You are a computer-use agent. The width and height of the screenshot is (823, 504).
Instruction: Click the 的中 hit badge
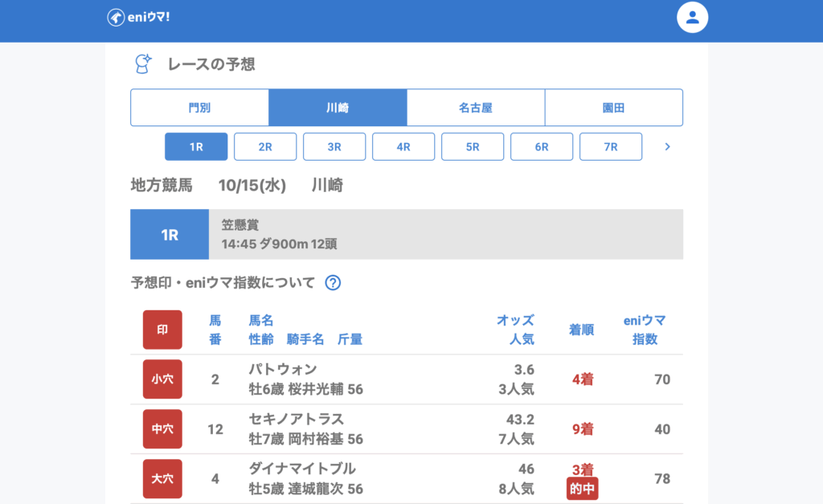(582, 489)
